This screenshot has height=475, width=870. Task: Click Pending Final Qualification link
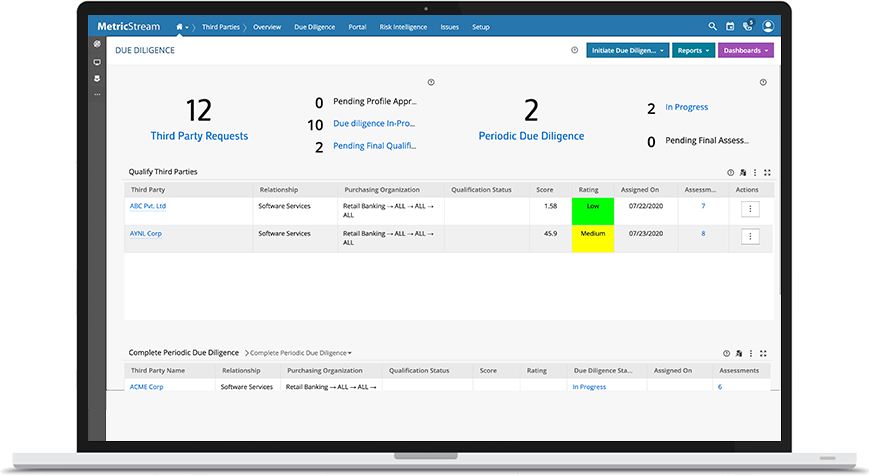point(375,145)
